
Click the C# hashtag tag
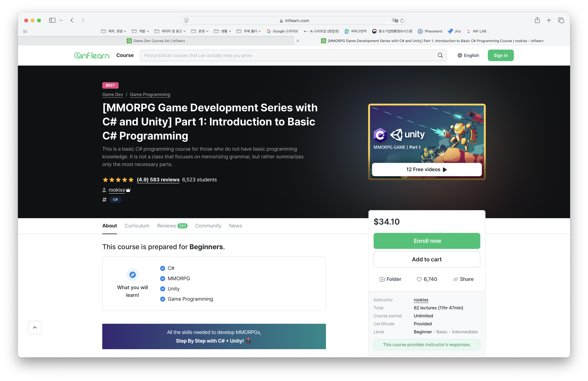click(115, 199)
